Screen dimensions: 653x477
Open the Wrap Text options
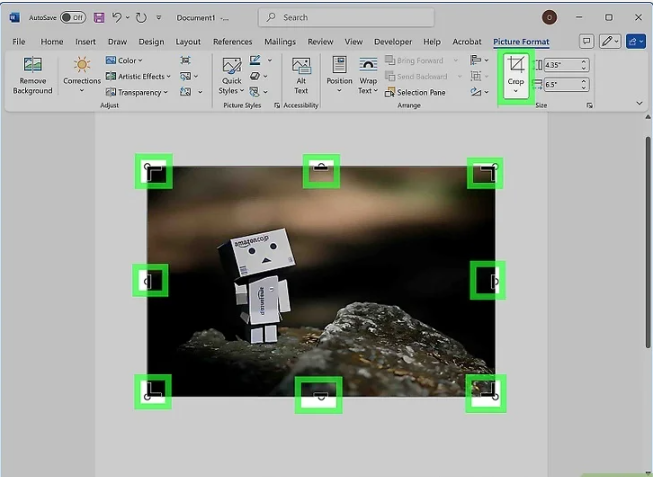point(368,75)
